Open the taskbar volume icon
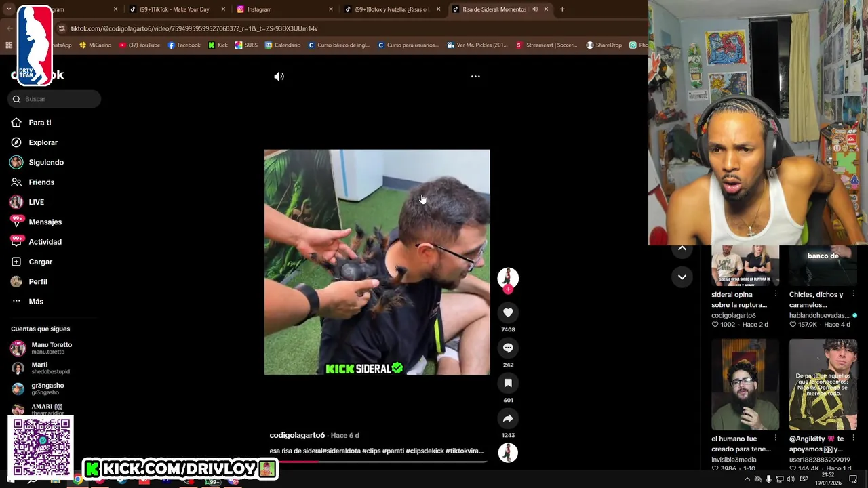The height and width of the screenshot is (488, 868). [x=791, y=479]
